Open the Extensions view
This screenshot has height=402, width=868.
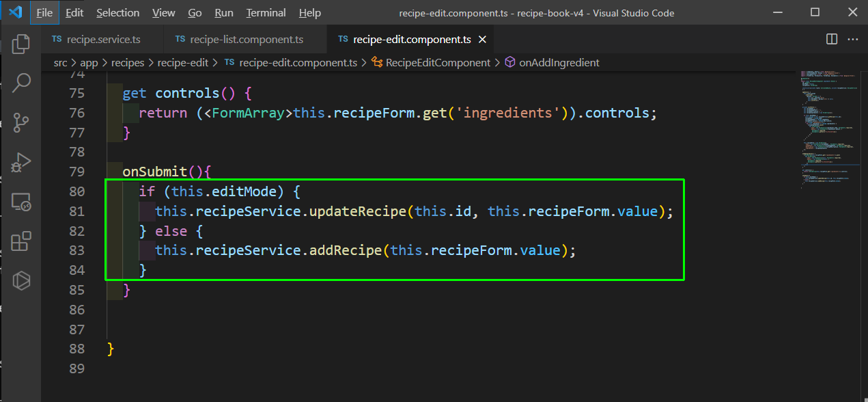pyautogui.click(x=21, y=241)
